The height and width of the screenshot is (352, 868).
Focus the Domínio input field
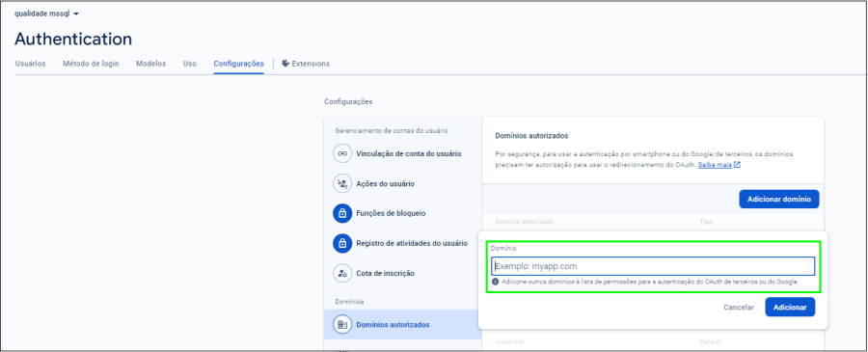(653, 266)
